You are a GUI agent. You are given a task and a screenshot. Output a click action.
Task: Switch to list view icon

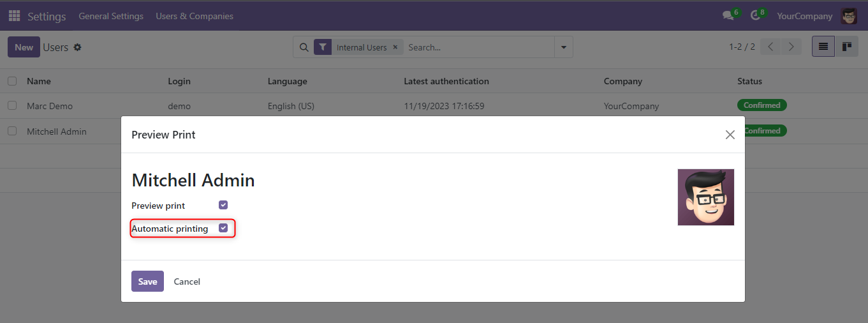tap(823, 47)
